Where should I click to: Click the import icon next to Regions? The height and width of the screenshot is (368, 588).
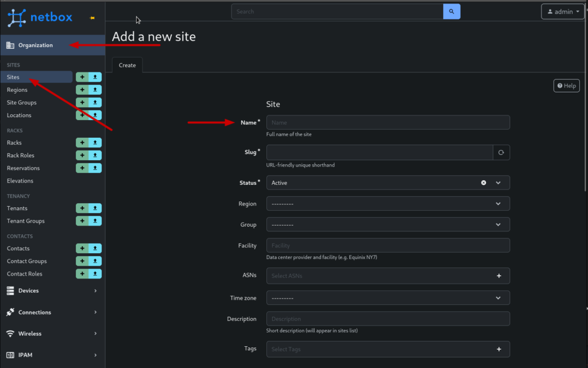pos(95,90)
